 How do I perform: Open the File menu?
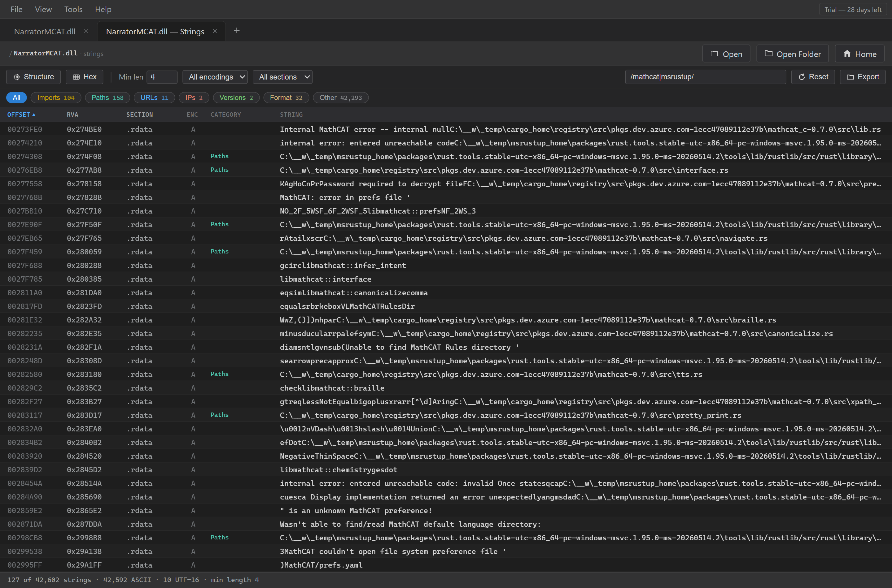pyautogui.click(x=16, y=9)
